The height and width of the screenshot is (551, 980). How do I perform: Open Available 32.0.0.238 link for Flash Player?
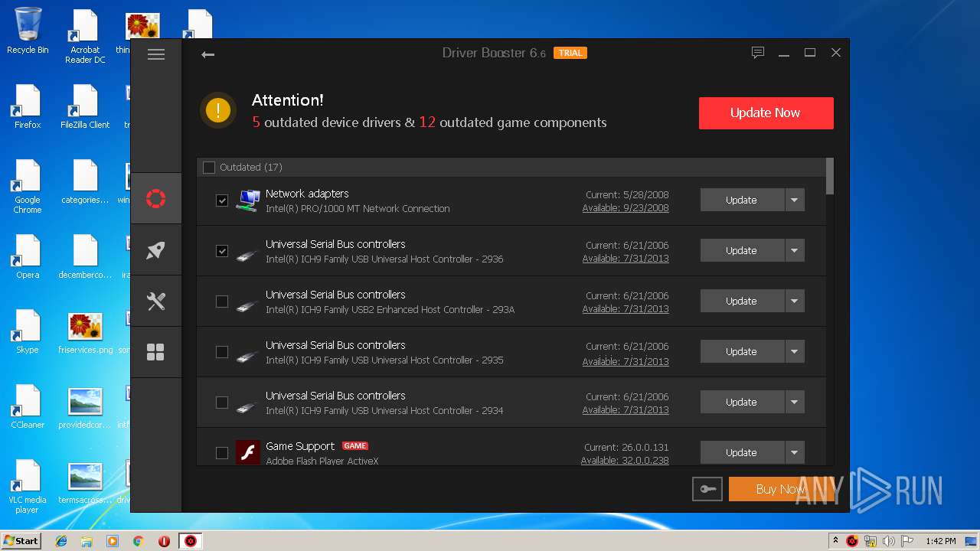[x=625, y=461]
